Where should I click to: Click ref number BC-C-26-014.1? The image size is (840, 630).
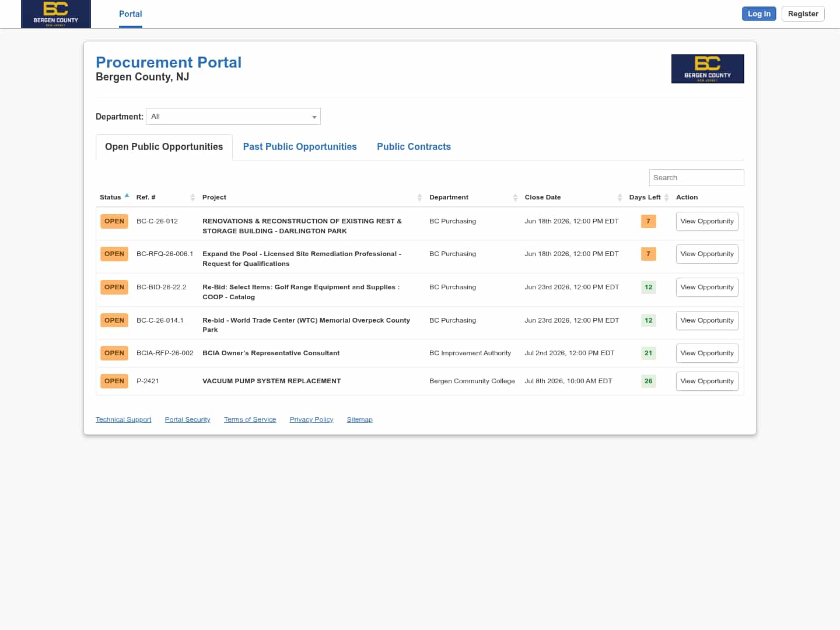coord(160,321)
